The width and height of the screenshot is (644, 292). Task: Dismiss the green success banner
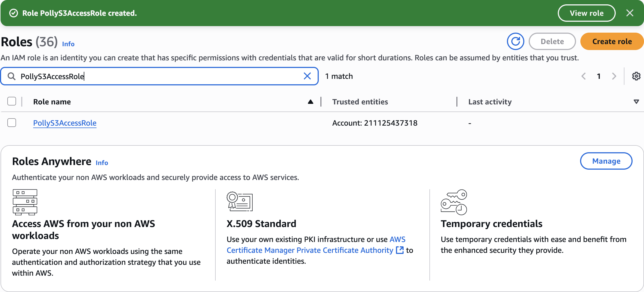click(630, 13)
